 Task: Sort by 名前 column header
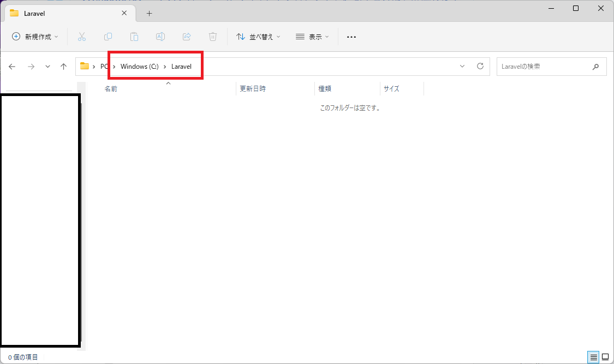point(111,88)
